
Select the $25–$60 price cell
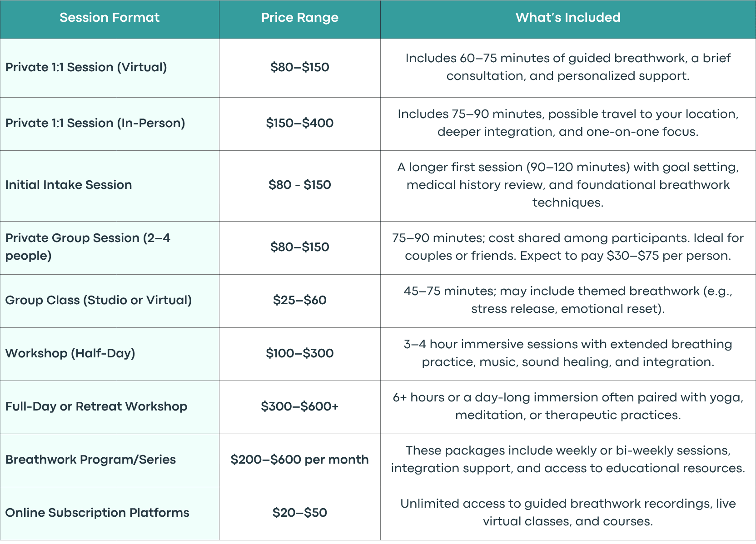(300, 300)
